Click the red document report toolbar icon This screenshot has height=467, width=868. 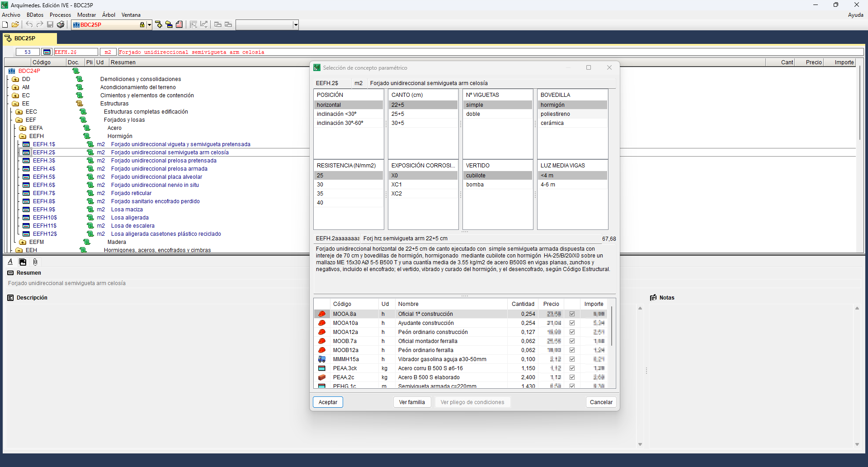(x=179, y=24)
